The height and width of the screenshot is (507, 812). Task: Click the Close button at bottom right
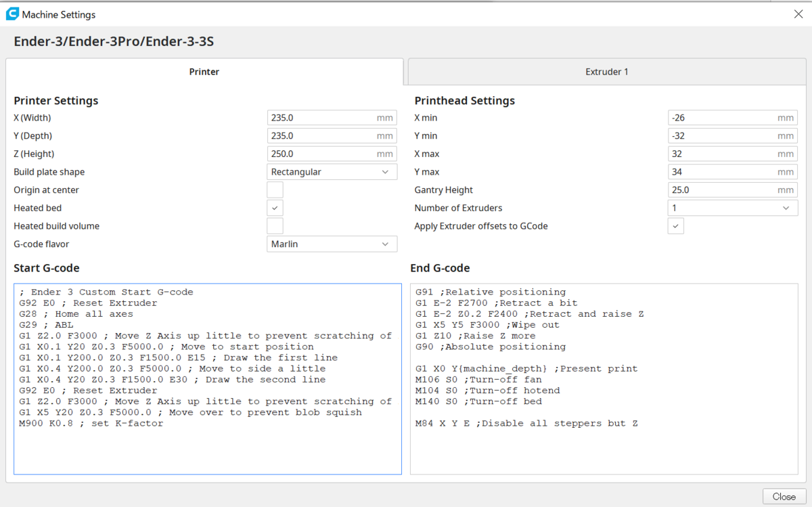point(784,496)
